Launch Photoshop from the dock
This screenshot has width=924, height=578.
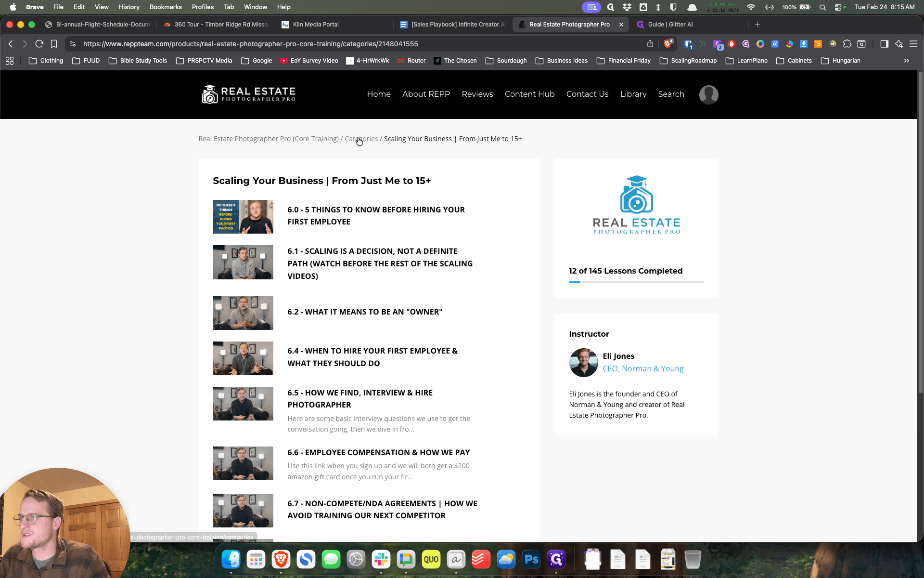click(x=531, y=559)
